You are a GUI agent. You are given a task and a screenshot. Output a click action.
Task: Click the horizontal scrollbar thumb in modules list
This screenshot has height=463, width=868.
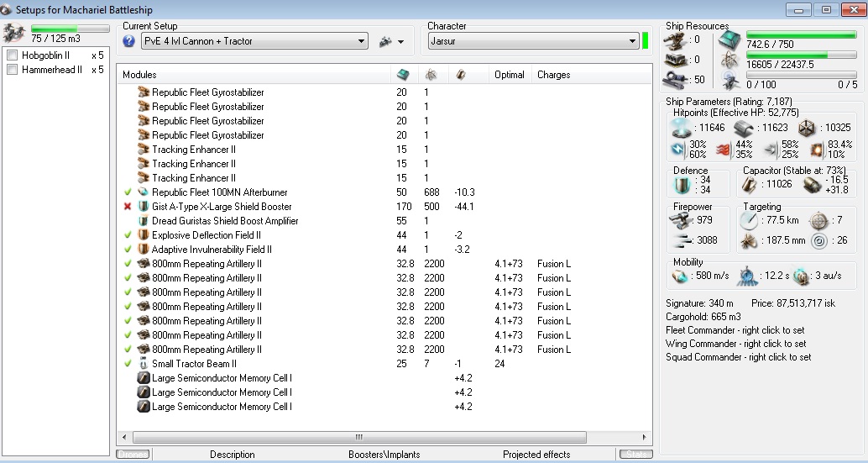pos(359,437)
